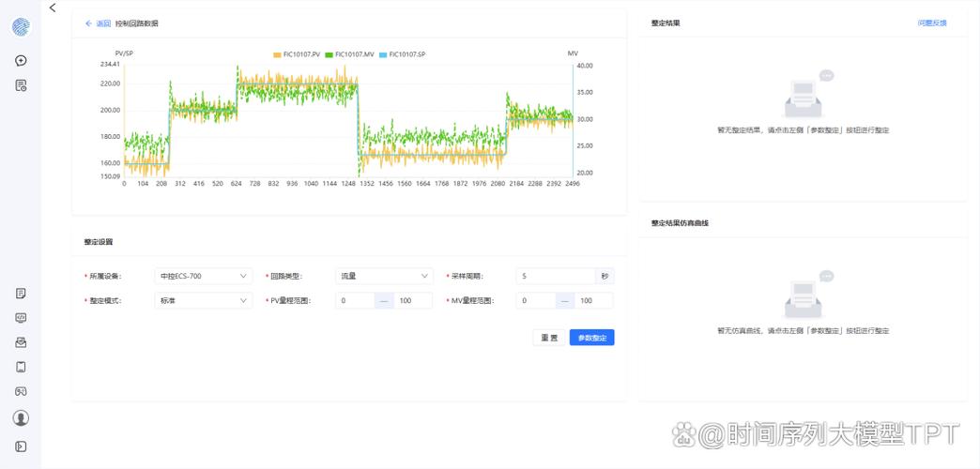Open the document notes sidebar icon
980x469 pixels.
tap(21, 293)
